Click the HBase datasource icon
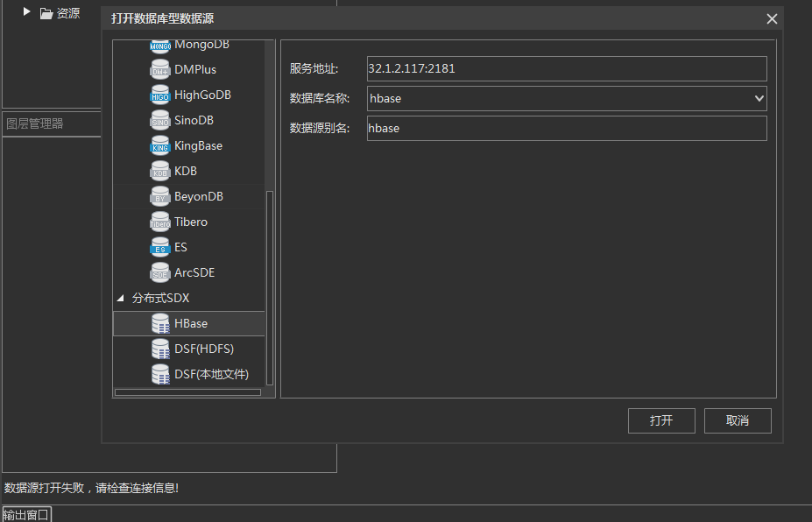The width and height of the screenshot is (812, 522). (x=160, y=324)
